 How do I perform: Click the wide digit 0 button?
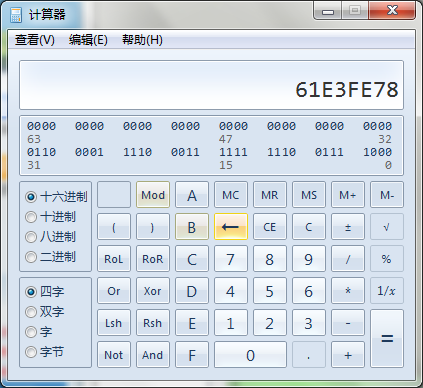250,355
